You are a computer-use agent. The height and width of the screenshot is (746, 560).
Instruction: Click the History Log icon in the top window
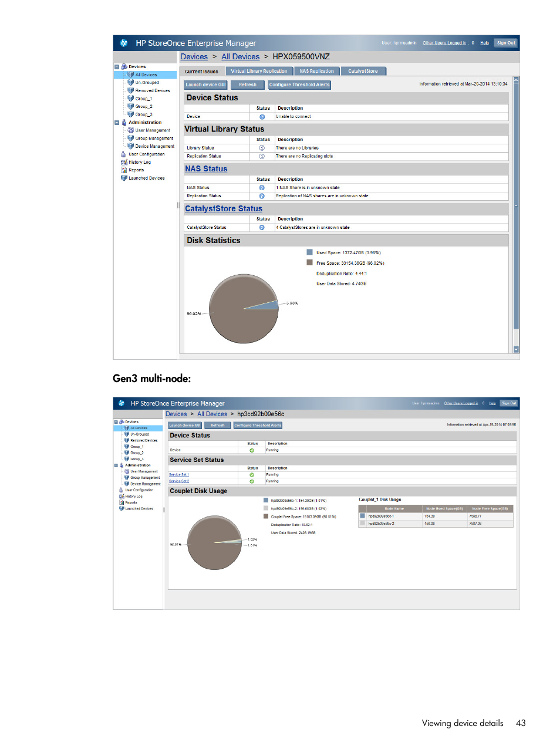coord(124,162)
